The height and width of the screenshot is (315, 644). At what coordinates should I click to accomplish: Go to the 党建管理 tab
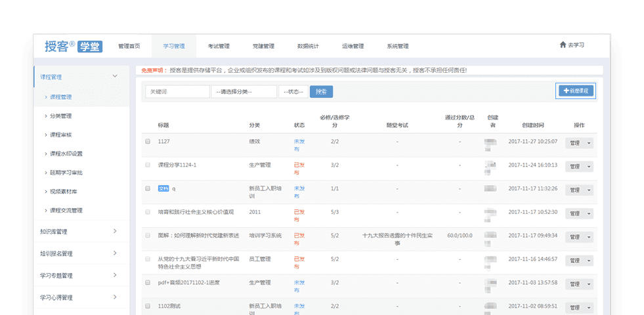pyautogui.click(x=263, y=46)
